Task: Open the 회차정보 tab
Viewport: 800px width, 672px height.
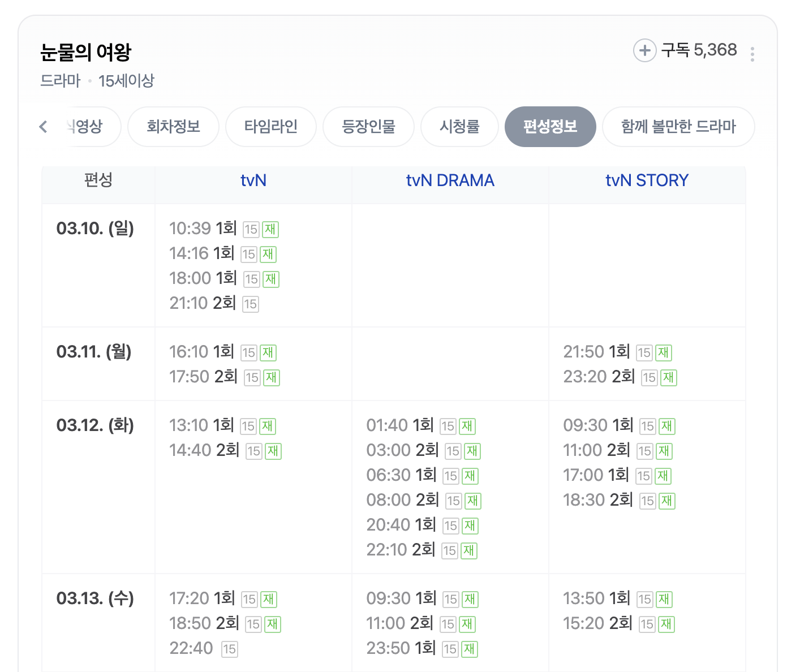Action: tap(173, 127)
